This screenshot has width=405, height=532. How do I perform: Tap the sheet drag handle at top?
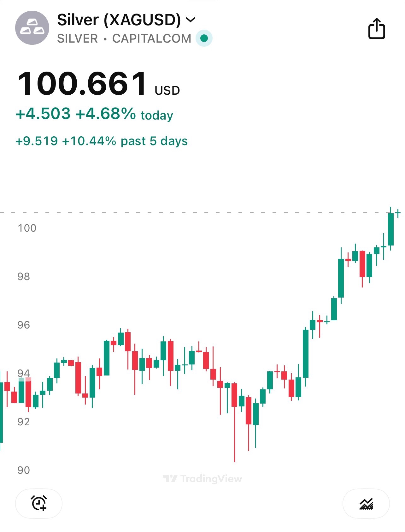202,1
